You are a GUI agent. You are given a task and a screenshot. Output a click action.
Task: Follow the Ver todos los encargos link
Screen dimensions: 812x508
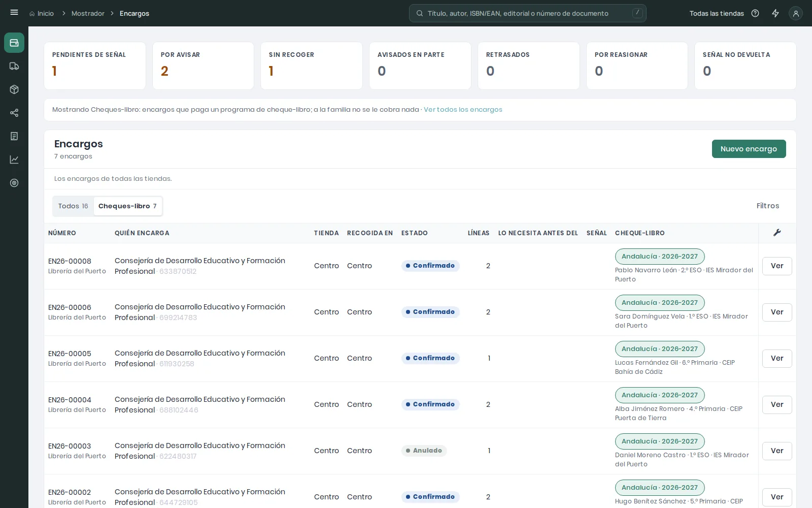(x=463, y=109)
